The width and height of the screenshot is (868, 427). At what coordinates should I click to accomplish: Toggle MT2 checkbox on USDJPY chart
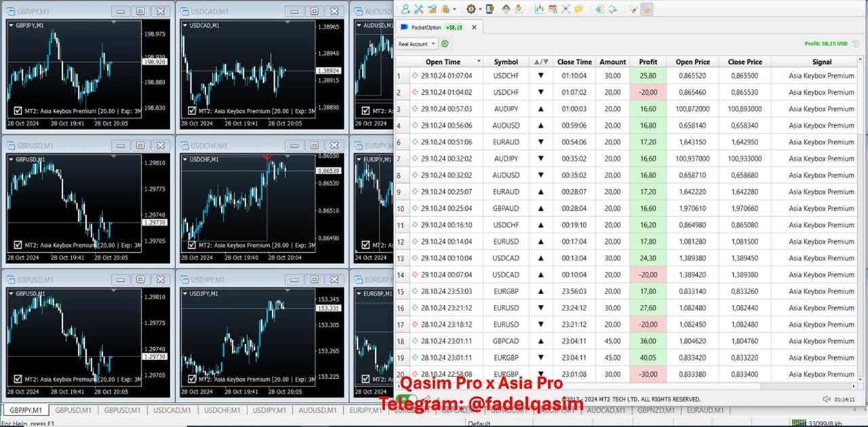click(191, 380)
